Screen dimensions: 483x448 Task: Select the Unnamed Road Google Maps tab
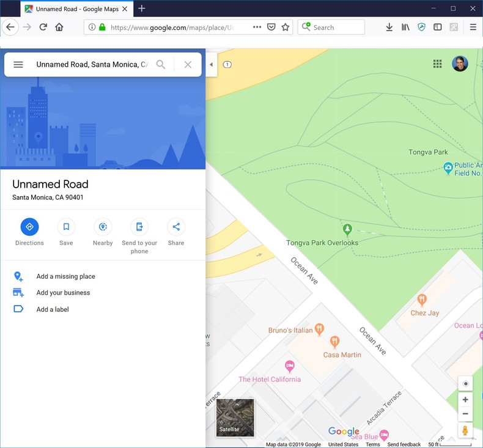click(x=77, y=9)
